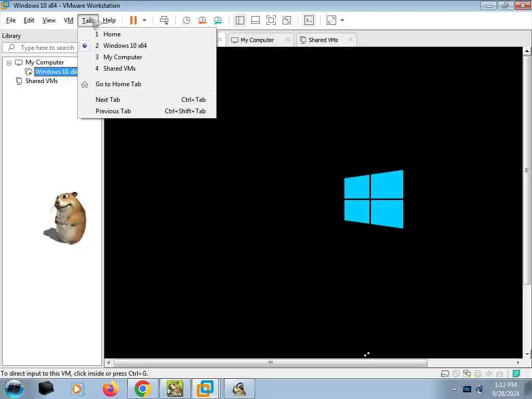Choose 'Go to Home Tab' menu entry
The height and width of the screenshot is (399, 532).
pos(147,84)
